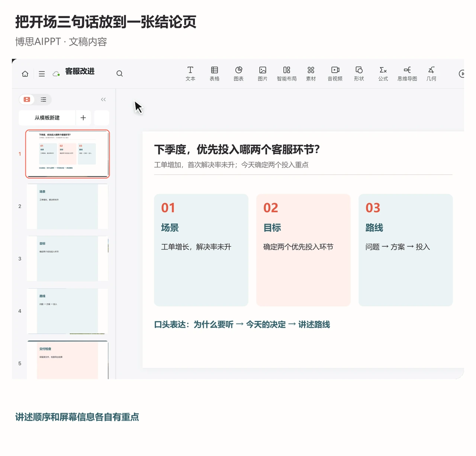The height and width of the screenshot is (456, 476).
Task: Select slide 1 thumbnail
Action: coord(67,154)
